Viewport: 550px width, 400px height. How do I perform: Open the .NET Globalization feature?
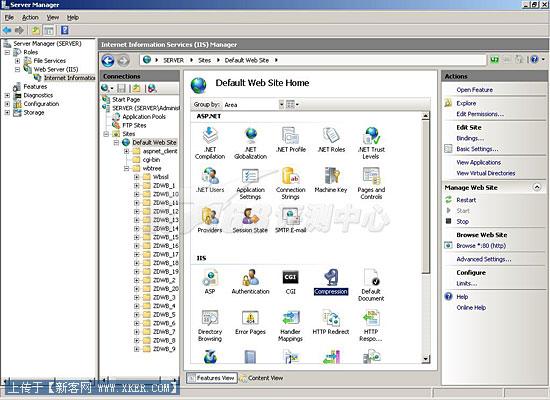pos(250,143)
